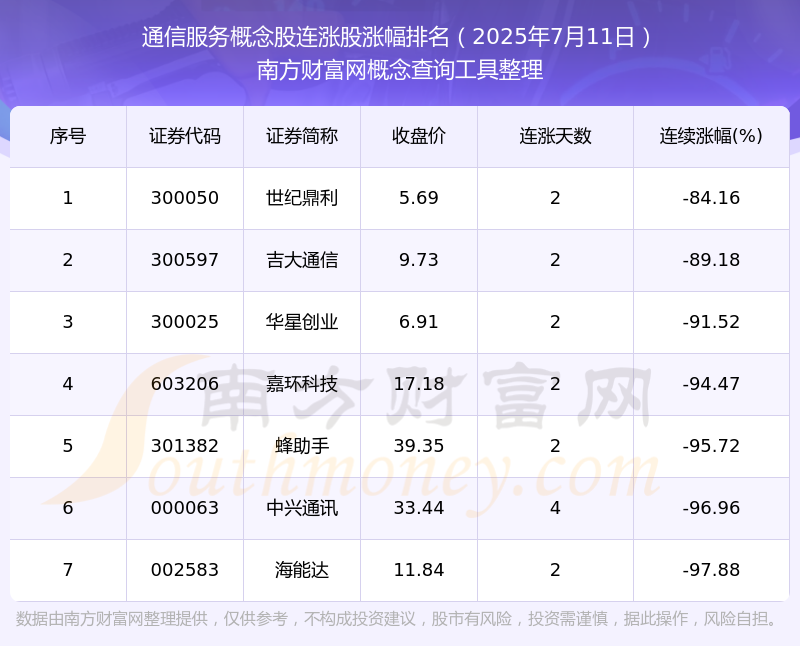The height and width of the screenshot is (646, 800).
Task: Select stock code 301382
Action: [x=185, y=446]
